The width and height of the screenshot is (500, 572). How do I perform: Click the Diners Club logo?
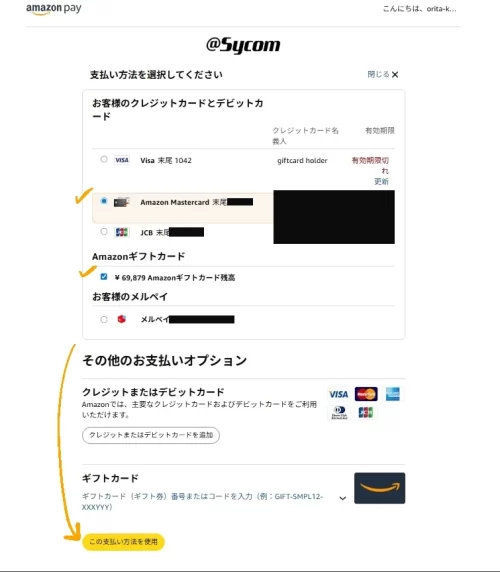pyautogui.click(x=339, y=413)
